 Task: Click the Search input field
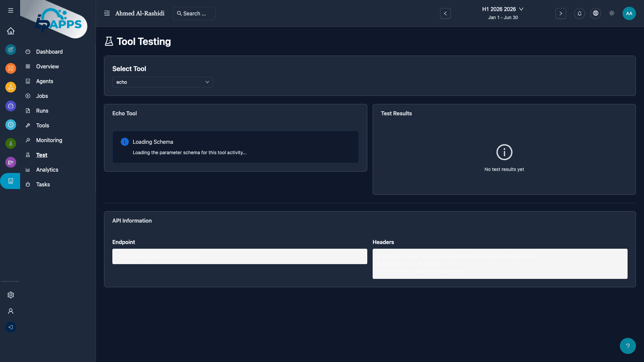click(194, 13)
